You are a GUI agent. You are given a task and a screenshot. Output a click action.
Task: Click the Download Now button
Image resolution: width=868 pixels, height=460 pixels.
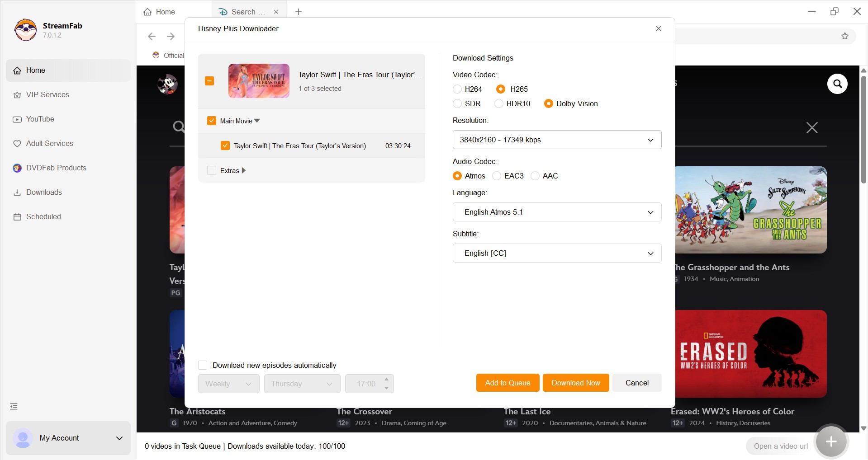pos(575,383)
